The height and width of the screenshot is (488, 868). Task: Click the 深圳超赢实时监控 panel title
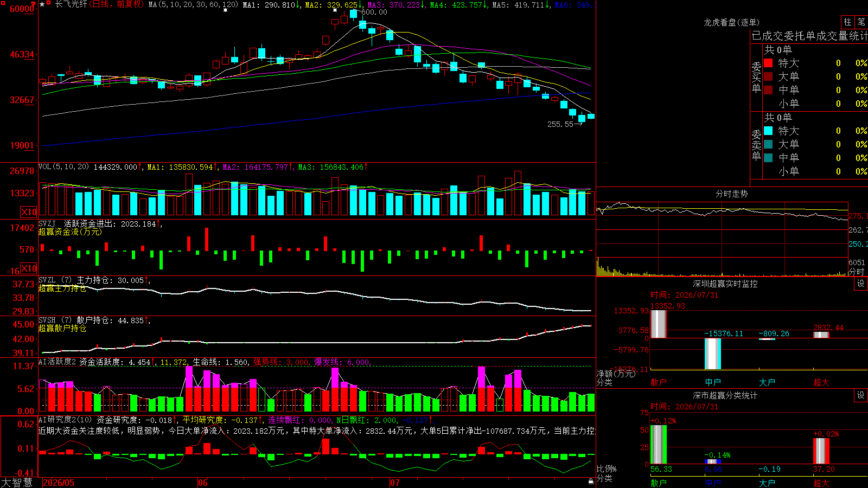point(725,284)
